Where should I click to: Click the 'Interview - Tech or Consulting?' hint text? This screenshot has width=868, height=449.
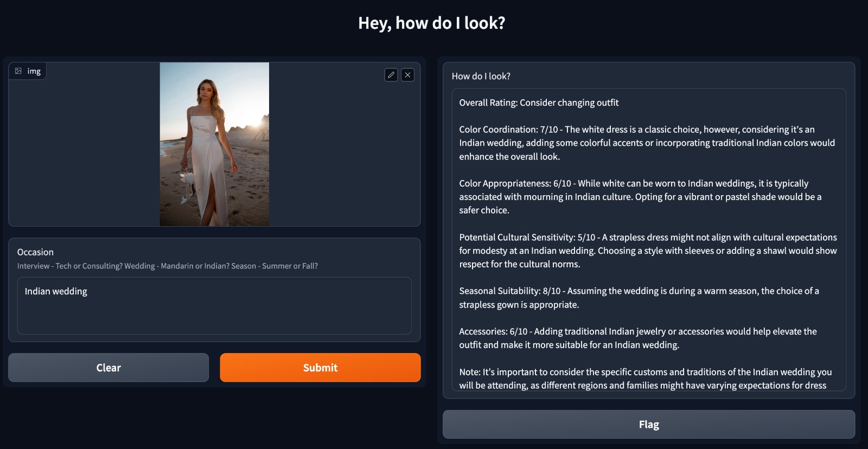pos(168,266)
